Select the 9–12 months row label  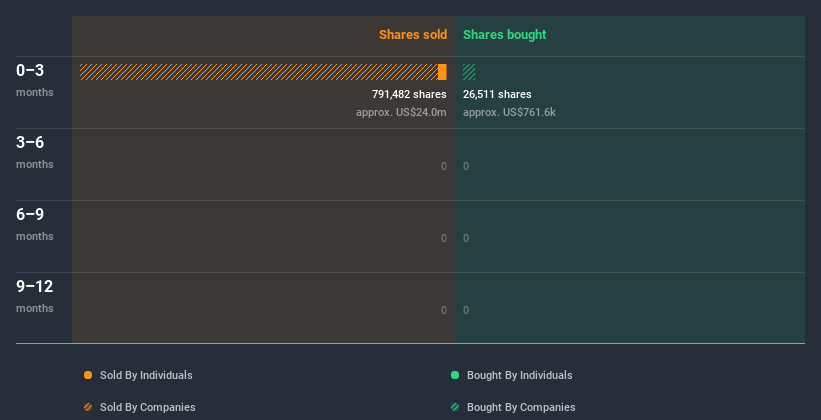pyautogui.click(x=35, y=296)
